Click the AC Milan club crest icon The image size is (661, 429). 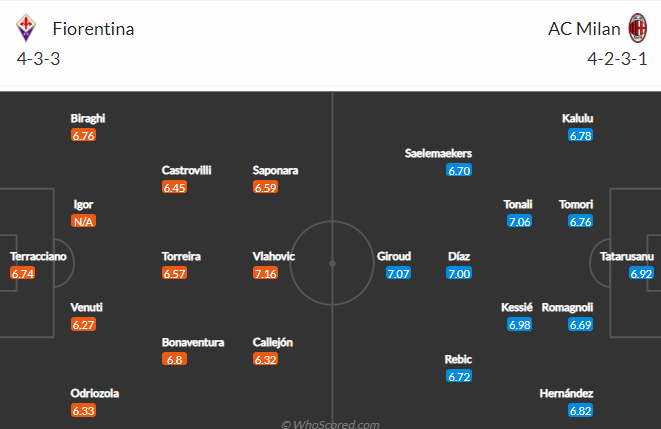click(637, 28)
